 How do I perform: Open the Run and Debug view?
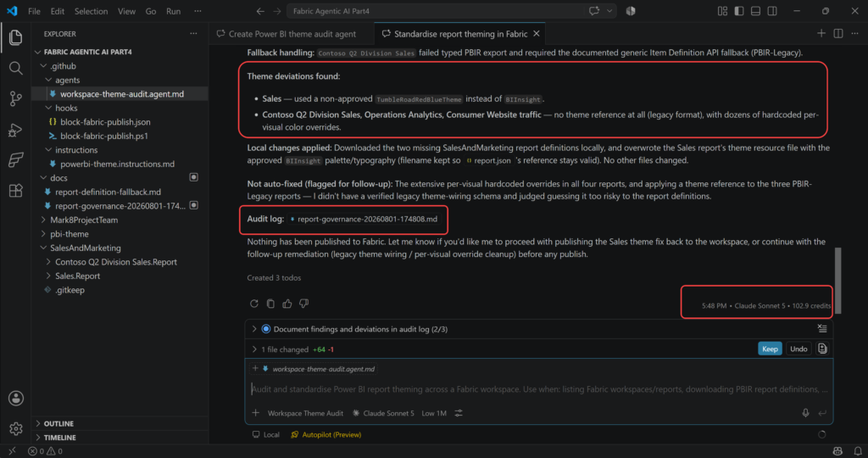tap(15, 130)
